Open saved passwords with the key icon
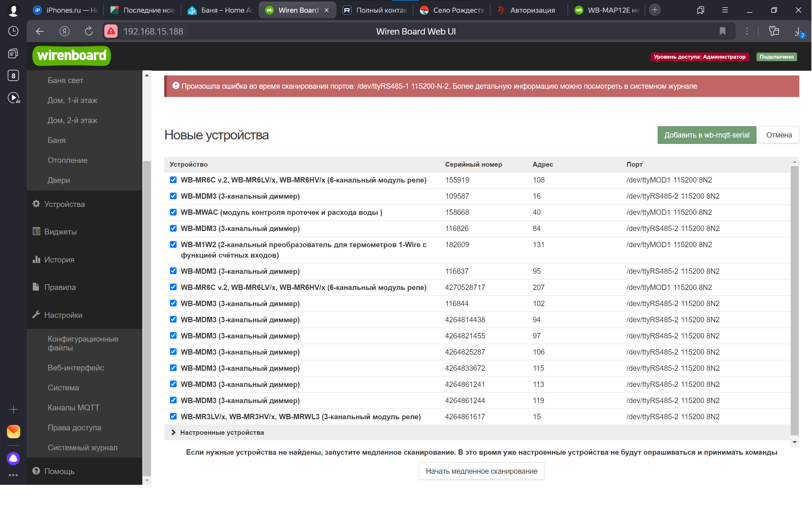This screenshot has height=507, width=812. tap(774, 31)
